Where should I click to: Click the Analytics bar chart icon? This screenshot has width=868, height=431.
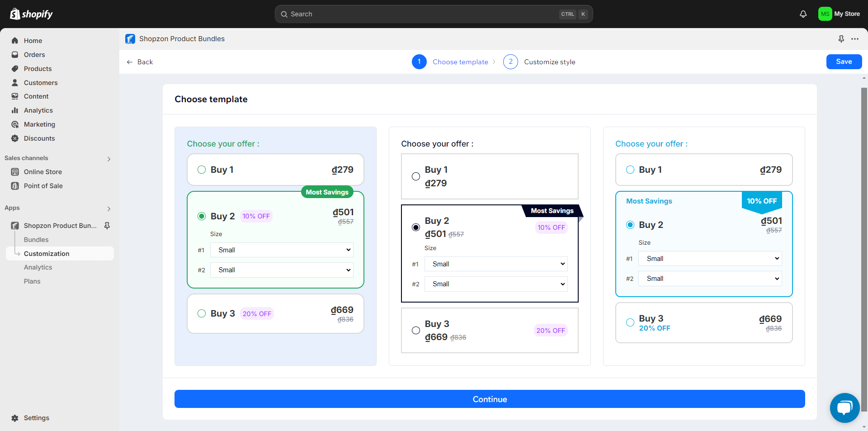coord(15,110)
